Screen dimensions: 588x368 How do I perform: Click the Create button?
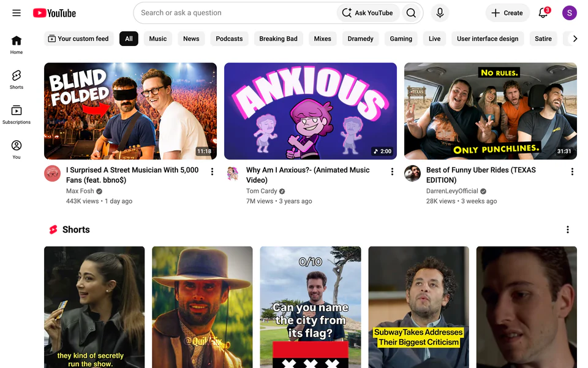(x=507, y=13)
